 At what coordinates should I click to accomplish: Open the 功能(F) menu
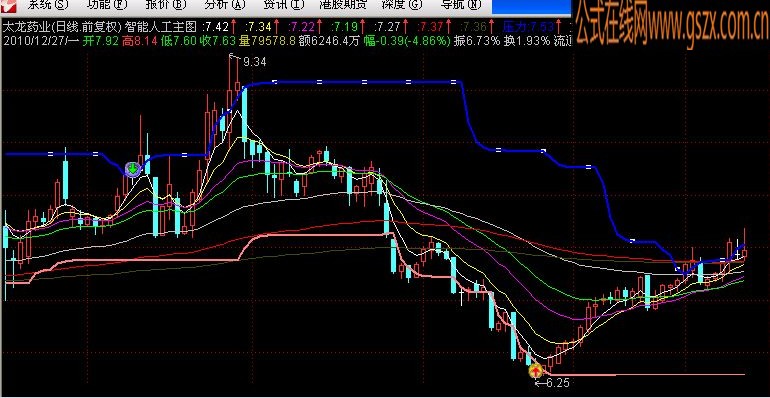(106, 5)
